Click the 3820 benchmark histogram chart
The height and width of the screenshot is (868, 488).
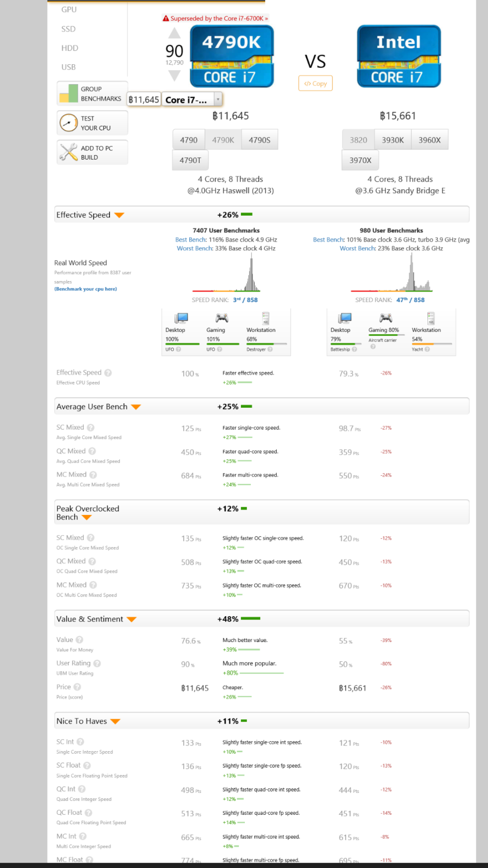coord(391,273)
